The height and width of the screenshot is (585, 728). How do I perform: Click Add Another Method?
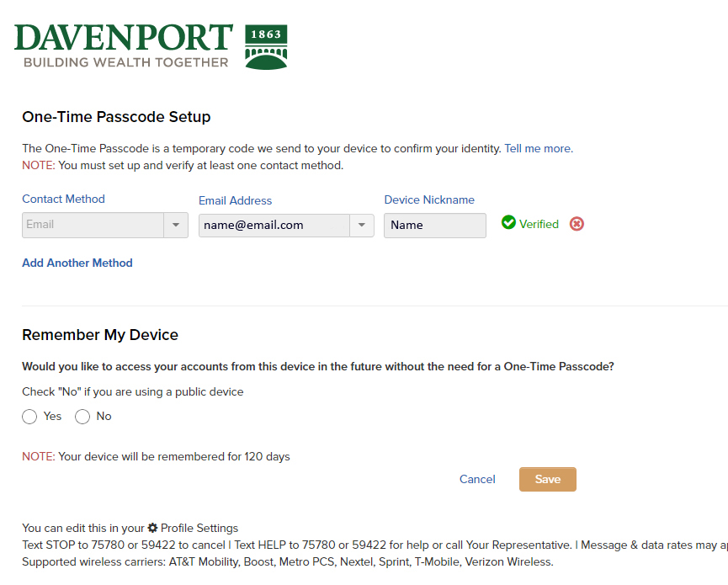tap(77, 263)
